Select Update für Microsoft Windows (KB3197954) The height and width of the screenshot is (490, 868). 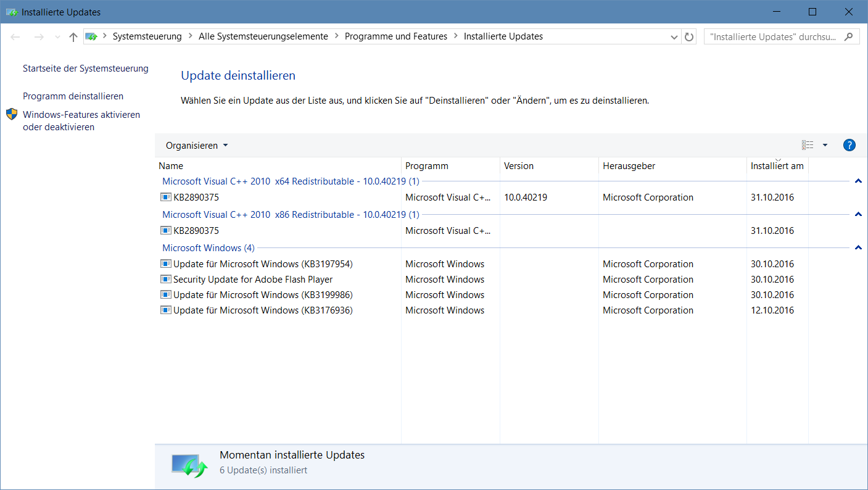pos(263,264)
